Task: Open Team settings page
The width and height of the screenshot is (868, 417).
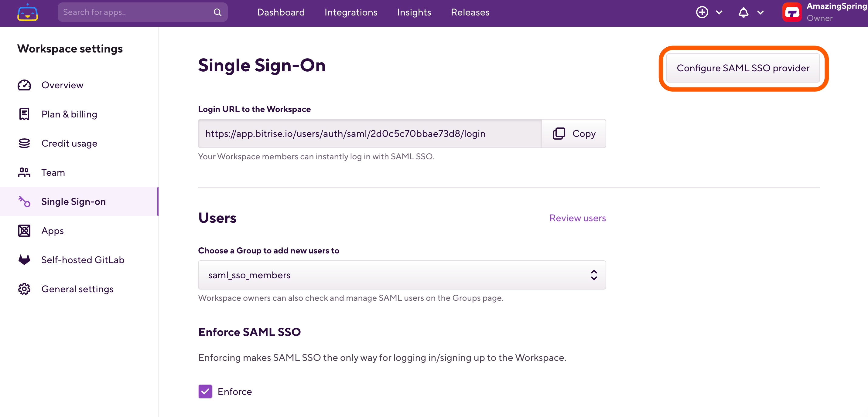Action: (x=79, y=172)
